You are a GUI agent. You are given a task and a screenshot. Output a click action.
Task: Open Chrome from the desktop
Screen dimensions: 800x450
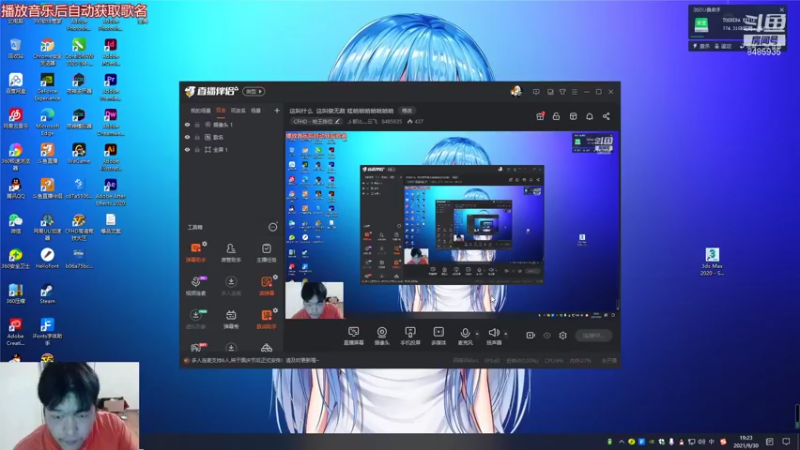[47, 52]
